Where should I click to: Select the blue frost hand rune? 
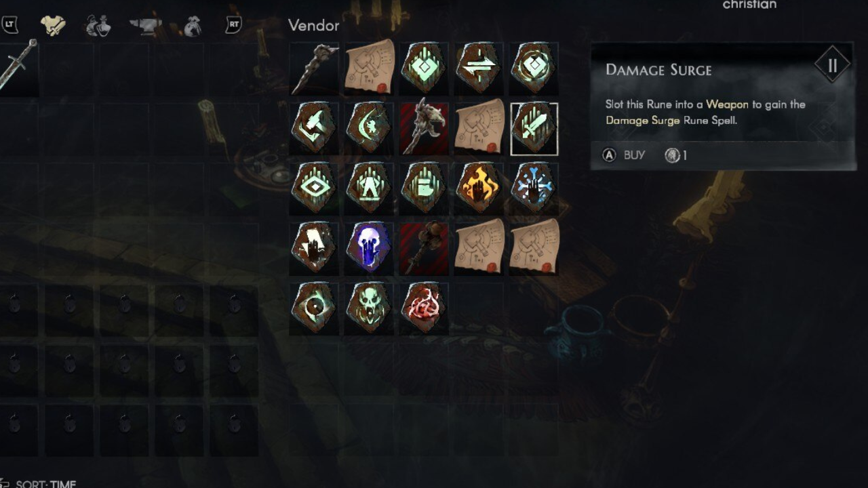coord(534,188)
